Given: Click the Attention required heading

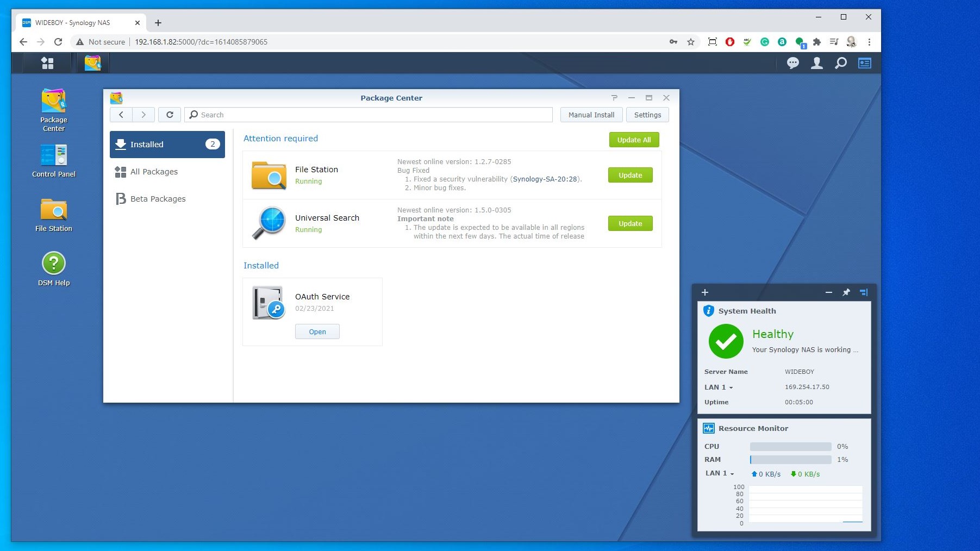Looking at the screenshot, I should 280,139.
